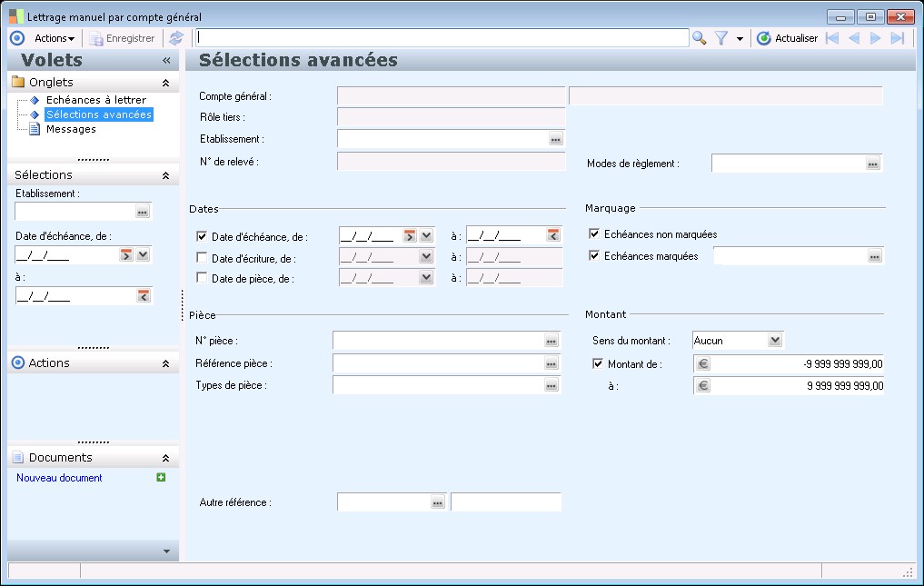
Task: Open Référence pièce lookup button
Action: (x=551, y=363)
